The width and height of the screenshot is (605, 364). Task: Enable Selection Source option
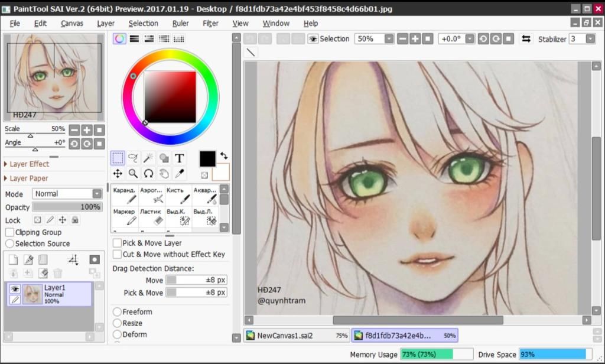tap(9, 243)
